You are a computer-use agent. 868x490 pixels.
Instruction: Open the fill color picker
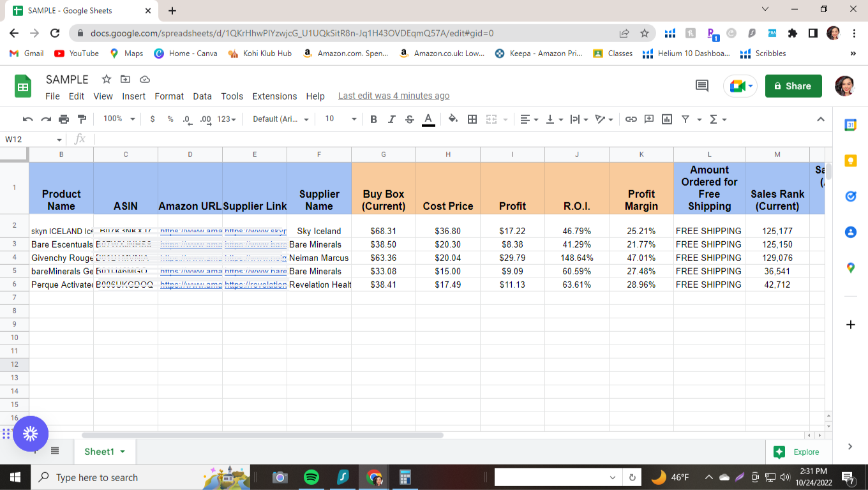pyautogui.click(x=453, y=119)
